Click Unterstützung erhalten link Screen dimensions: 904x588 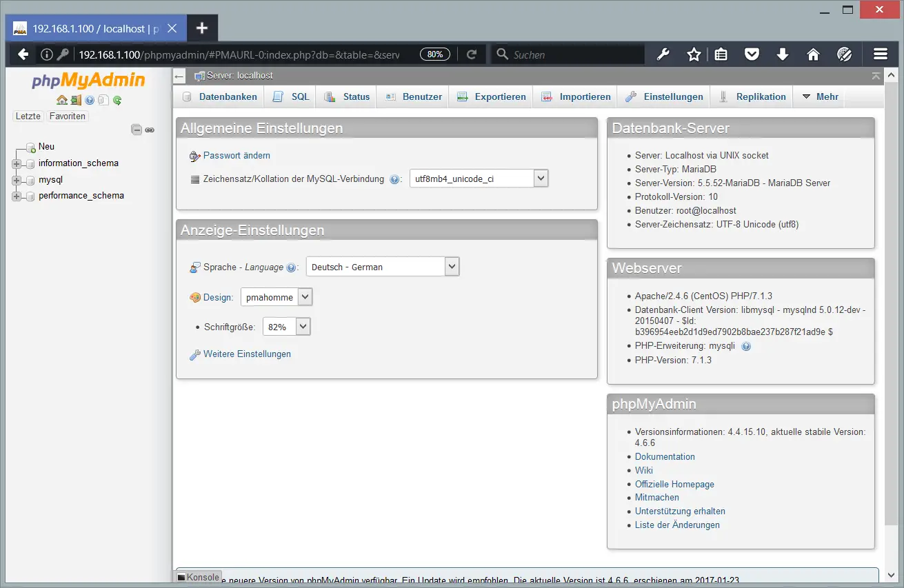(680, 511)
